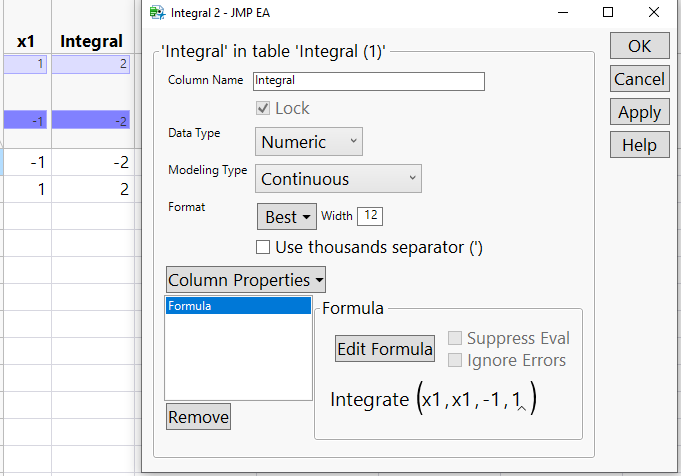This screenshot has height=476, width=681.
Task: Remove the selected column property
Action: tap(198, 417)
